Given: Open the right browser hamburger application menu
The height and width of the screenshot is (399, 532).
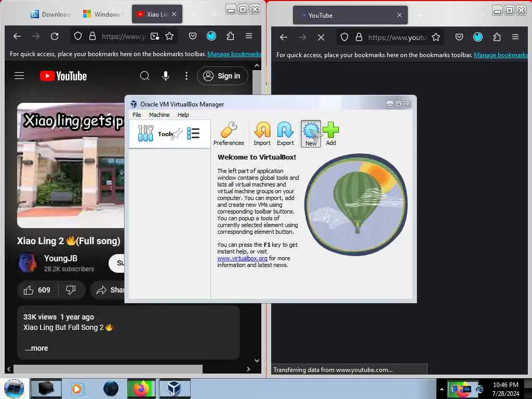Looking at the screenshot, I should pos(515,37).
